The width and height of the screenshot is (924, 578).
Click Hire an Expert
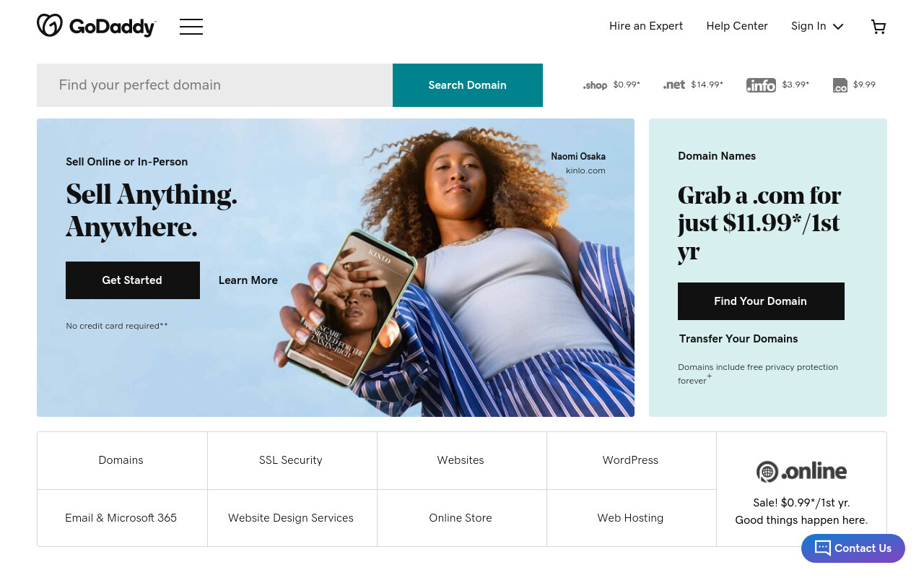click(646, 26)
